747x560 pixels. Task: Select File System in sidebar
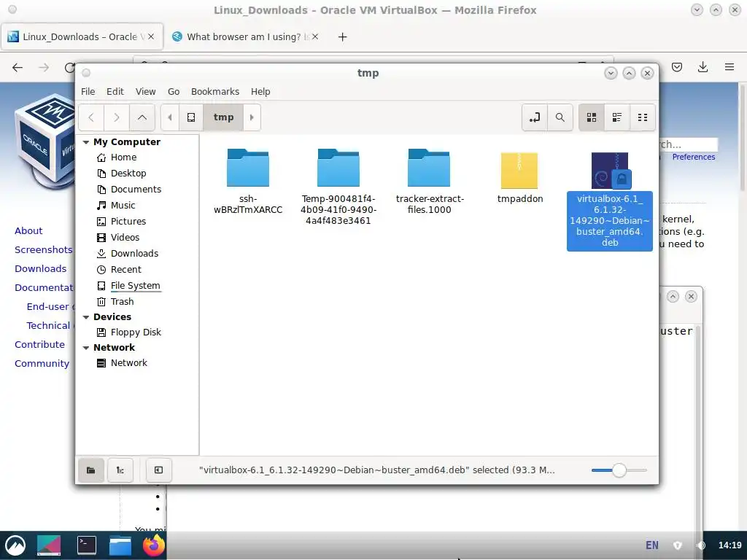[x=135, y=286]
